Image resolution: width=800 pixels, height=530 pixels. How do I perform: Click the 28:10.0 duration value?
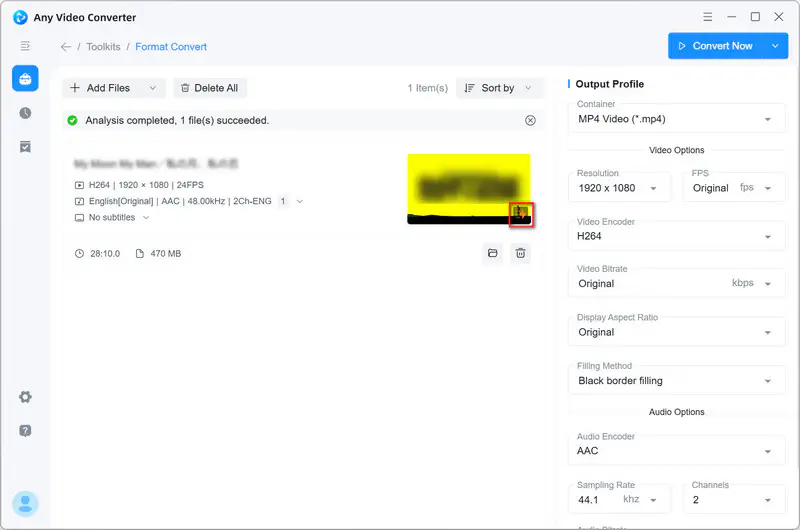[105, 254]
